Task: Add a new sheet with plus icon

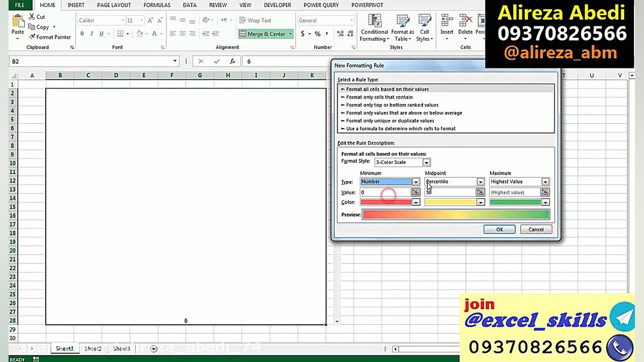Action: point(154,348)
